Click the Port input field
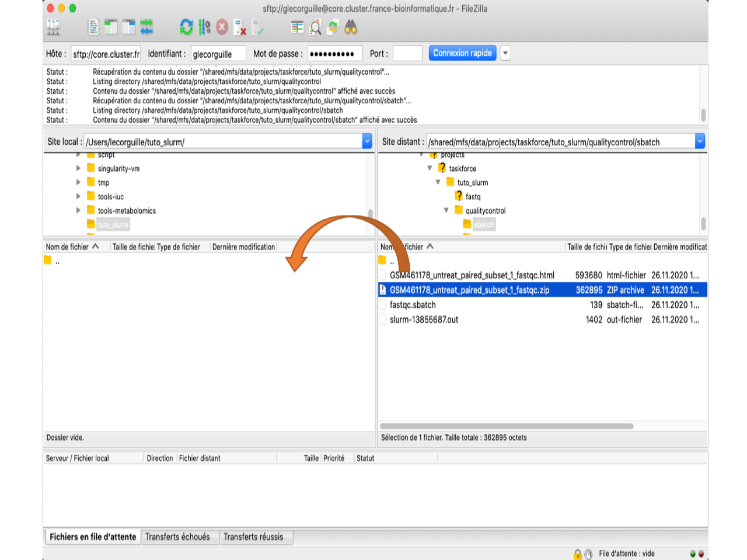 tap(407, 54)
